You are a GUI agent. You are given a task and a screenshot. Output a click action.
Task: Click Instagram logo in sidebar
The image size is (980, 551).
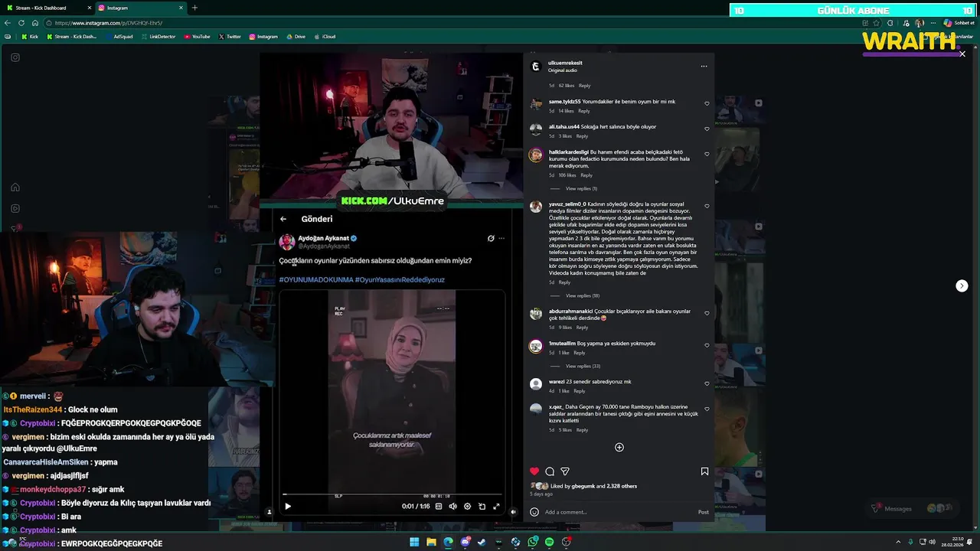pyautogui.click(x=15, y=57)
